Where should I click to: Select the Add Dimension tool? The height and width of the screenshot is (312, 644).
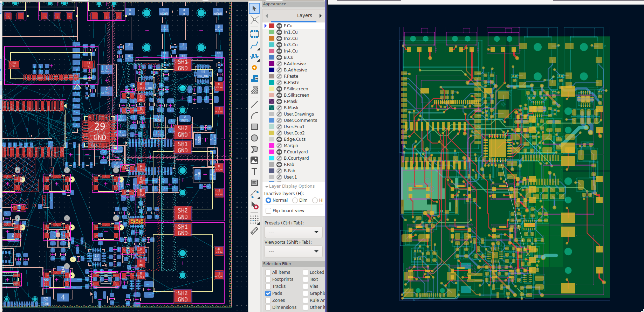(x=254, y=194)
